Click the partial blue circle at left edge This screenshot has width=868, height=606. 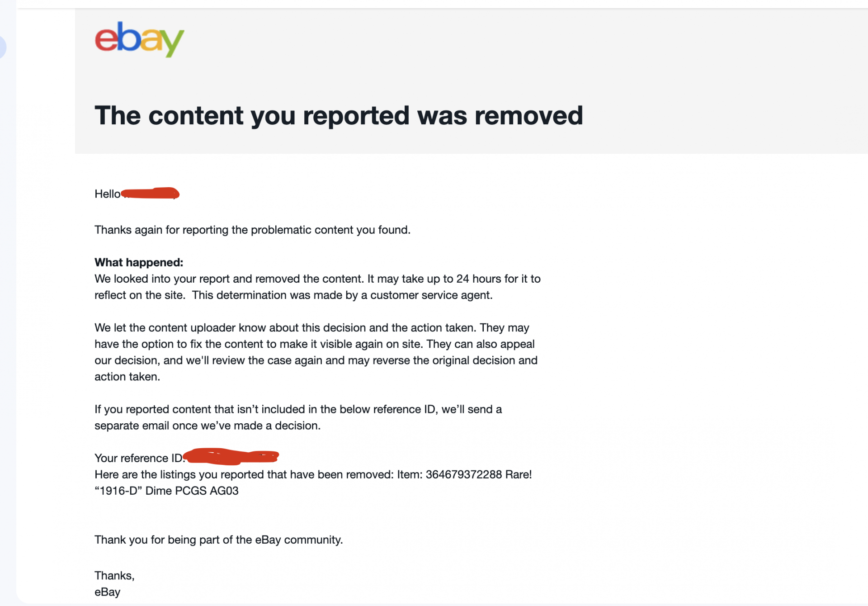click(2, 47)
